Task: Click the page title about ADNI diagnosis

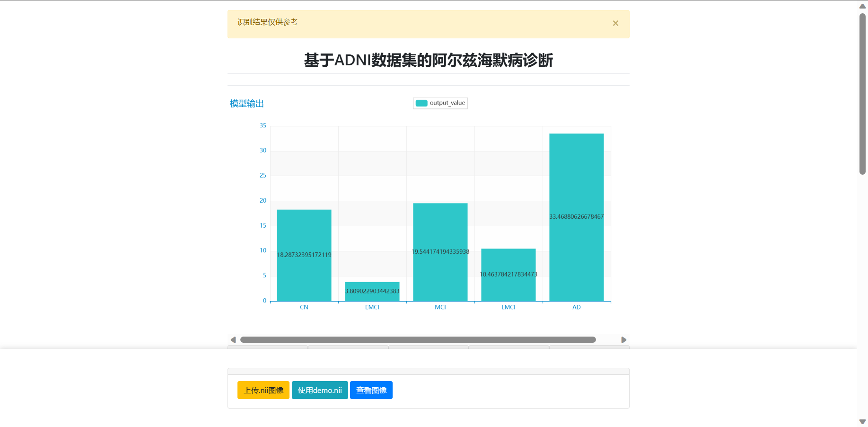Action: [429, 61]
